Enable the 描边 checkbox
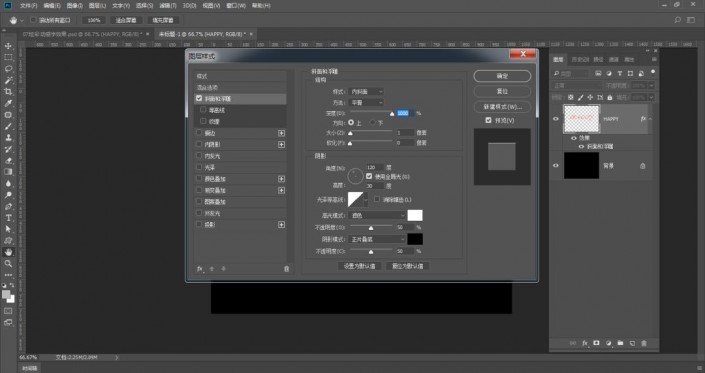Screen dimensions: 705x373 tap(199, 133)
